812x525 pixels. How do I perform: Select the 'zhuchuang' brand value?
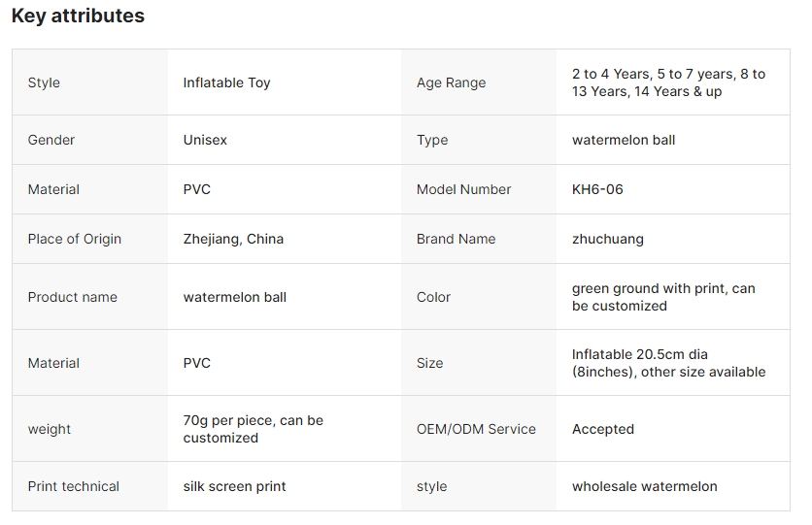click(607, 239)
